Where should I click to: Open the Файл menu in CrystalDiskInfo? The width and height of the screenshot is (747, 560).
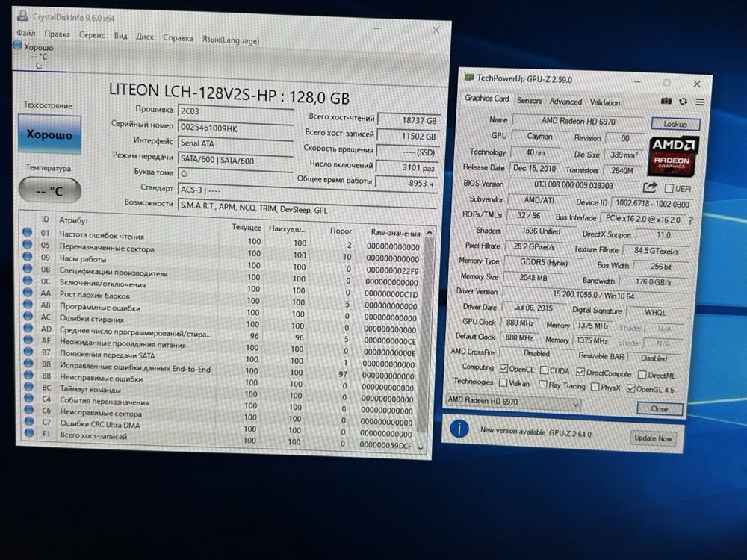(25, 33)
